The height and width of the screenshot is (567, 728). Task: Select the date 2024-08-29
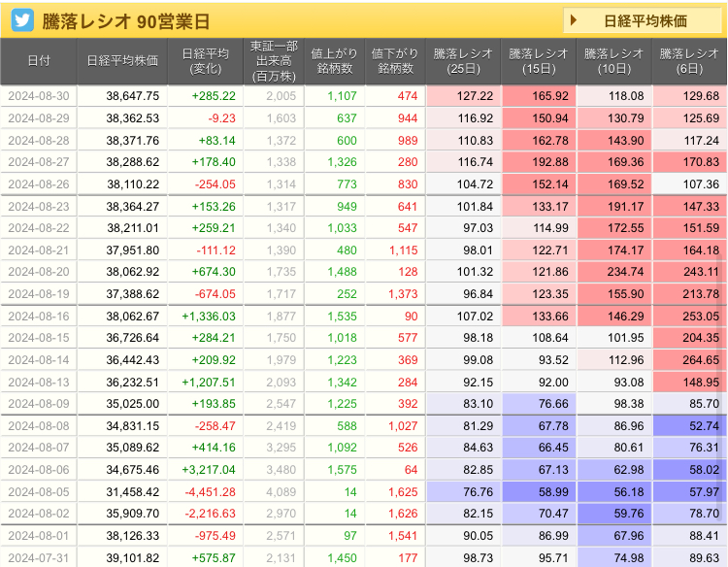pos(39,118)
